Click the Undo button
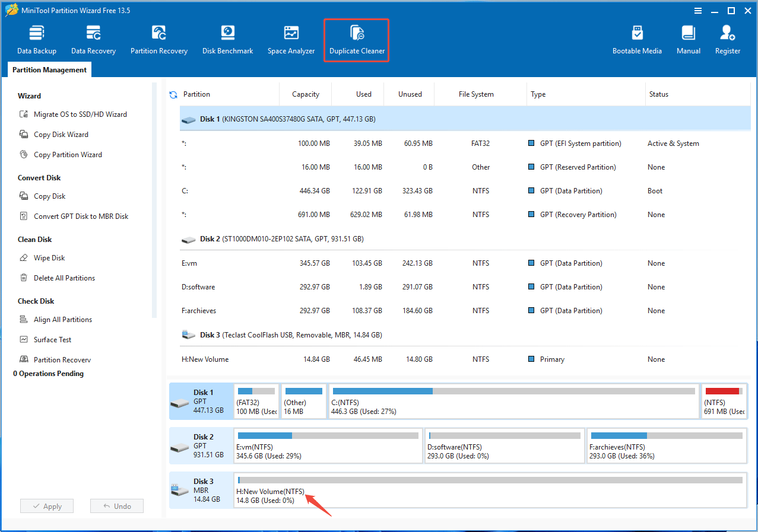Viewport: 758px width, 532px height. [x=116, y=505]
